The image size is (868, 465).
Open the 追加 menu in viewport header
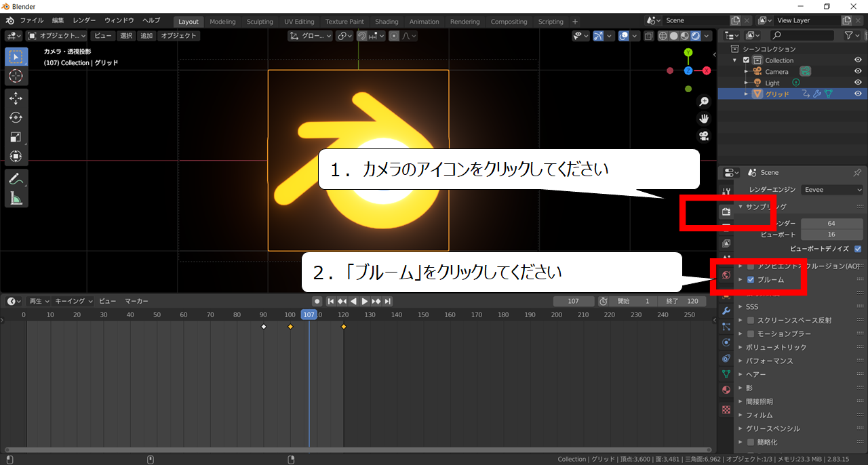[x=146, y=36]
